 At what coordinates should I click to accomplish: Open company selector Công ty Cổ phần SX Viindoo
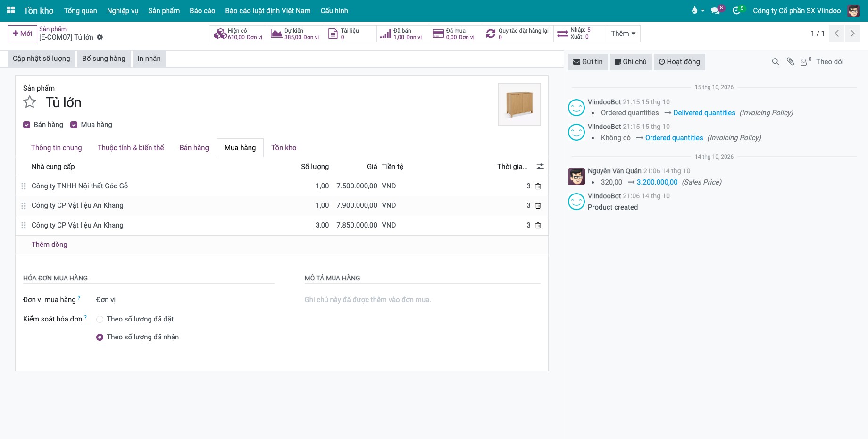click(x=797, y=10)
